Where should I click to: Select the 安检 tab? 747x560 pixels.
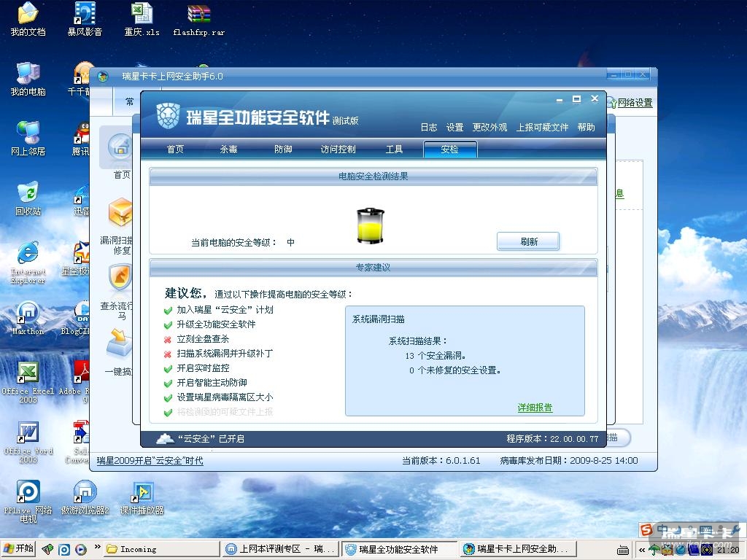coord(449,149)
